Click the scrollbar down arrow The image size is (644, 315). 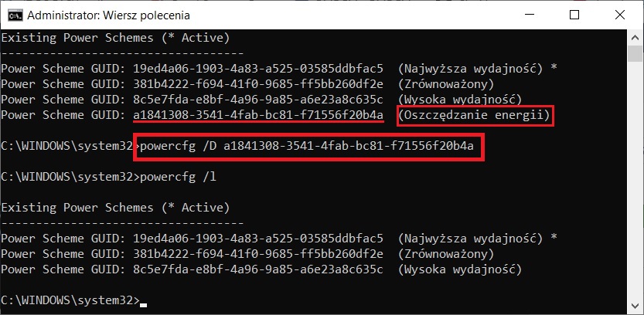[635, 307]
